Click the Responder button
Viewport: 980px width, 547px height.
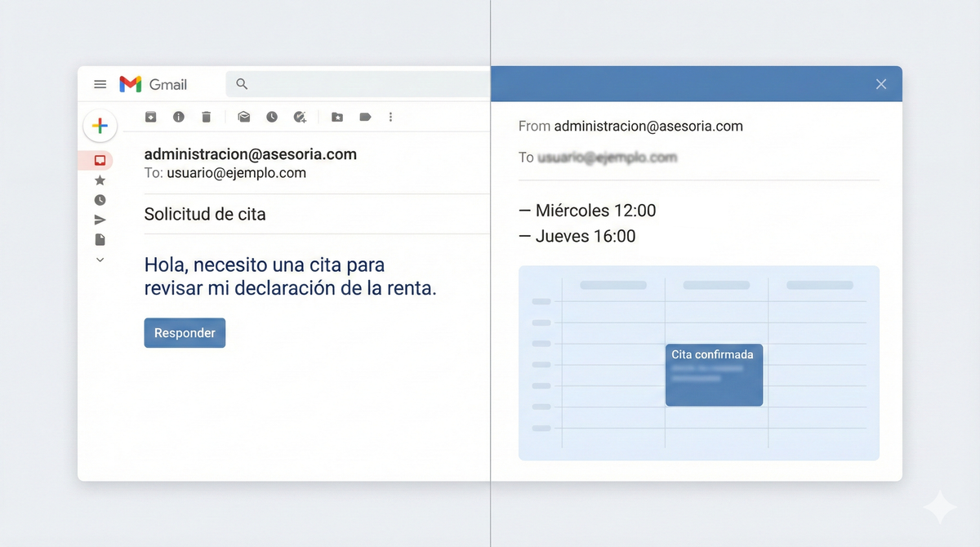click(x=185, y=332)
